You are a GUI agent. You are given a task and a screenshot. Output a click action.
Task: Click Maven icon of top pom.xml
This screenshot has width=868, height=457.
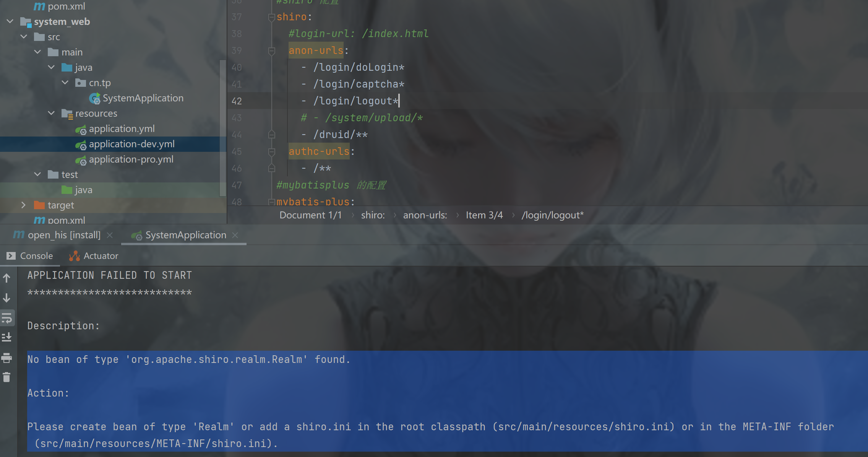[39, 7]
